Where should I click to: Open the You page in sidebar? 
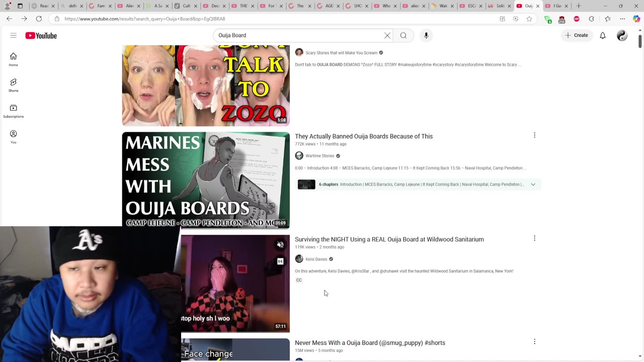coord(14,137)
